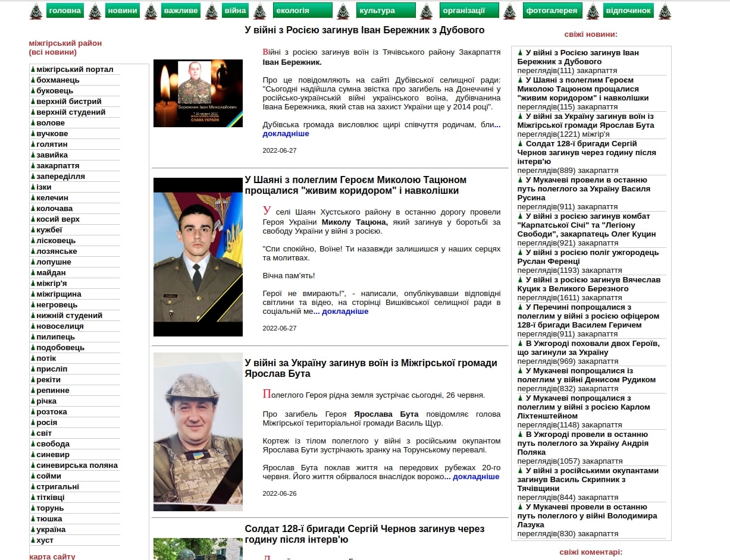Viewport: 730px width, 560px height.
Task: Open the Ярослав Бута soldier photo
Action: click(x=198, y=432)
